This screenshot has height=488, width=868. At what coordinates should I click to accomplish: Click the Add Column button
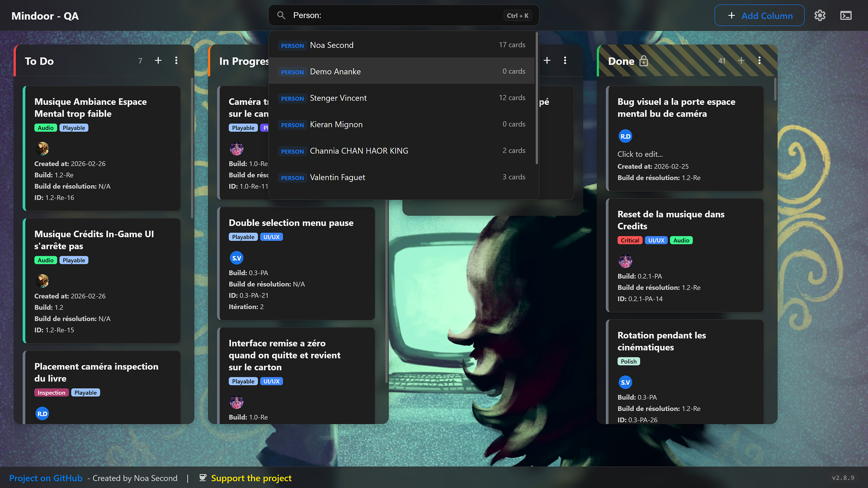tap(759, 15)
